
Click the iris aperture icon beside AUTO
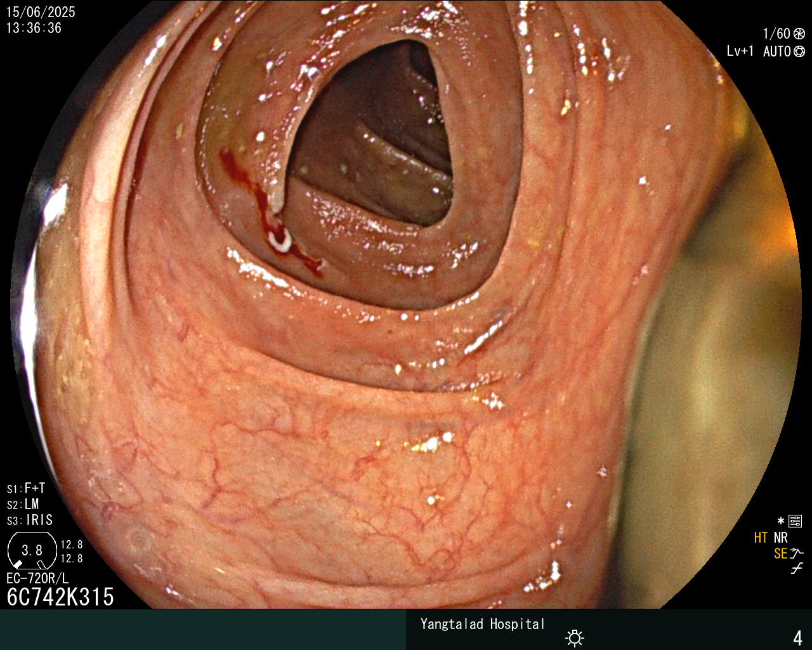point(799,52)
